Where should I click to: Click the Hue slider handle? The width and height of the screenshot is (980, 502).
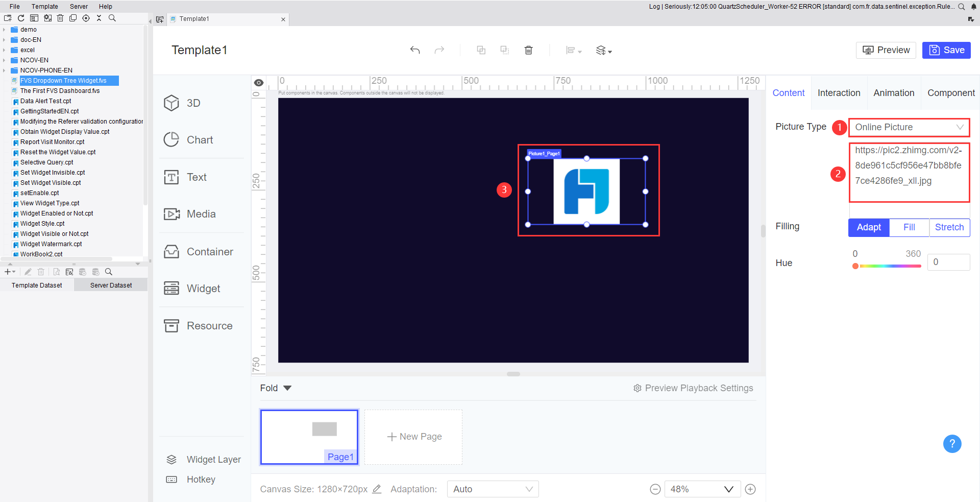(x=855, y=266)
